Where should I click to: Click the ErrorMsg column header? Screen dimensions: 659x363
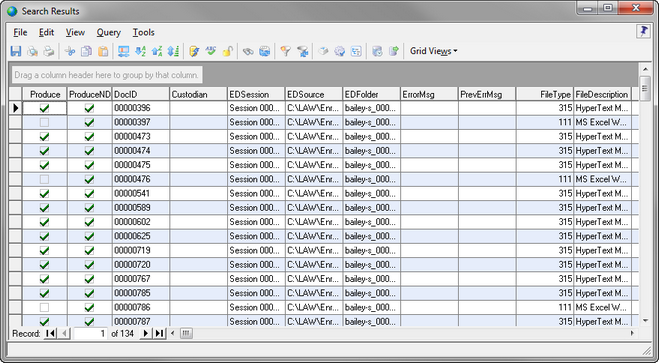[429, 95]
